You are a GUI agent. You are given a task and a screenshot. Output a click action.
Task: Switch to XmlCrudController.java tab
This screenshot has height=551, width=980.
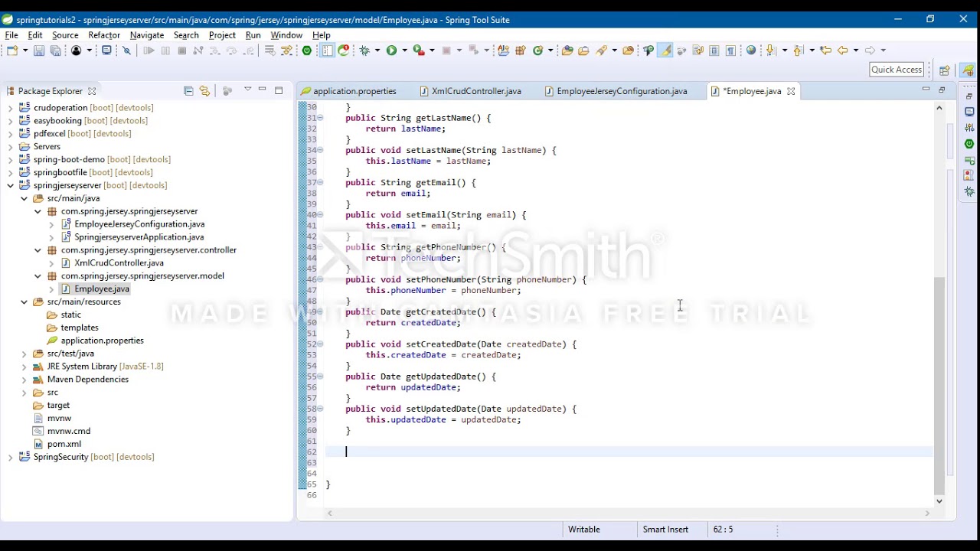tap(471, 91)
